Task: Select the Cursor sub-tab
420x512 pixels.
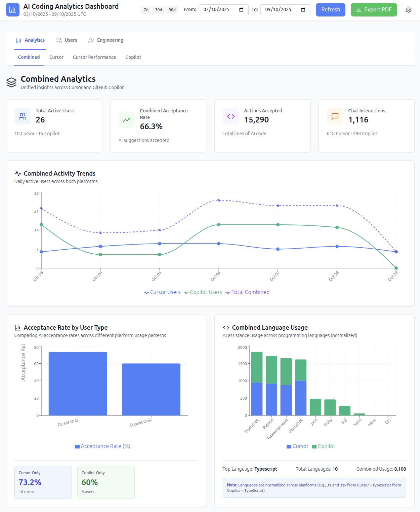Action: pyautogui.click(x=56, y=58)
